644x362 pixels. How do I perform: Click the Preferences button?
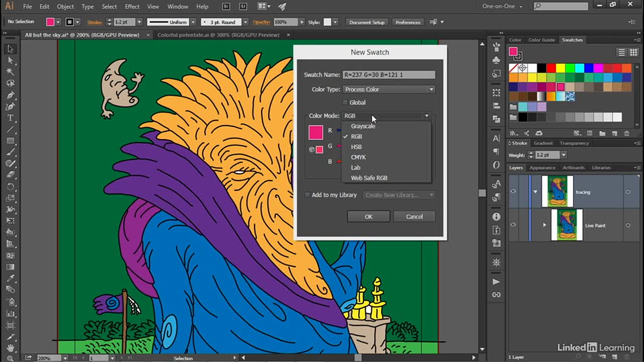[x=408, y=22]
